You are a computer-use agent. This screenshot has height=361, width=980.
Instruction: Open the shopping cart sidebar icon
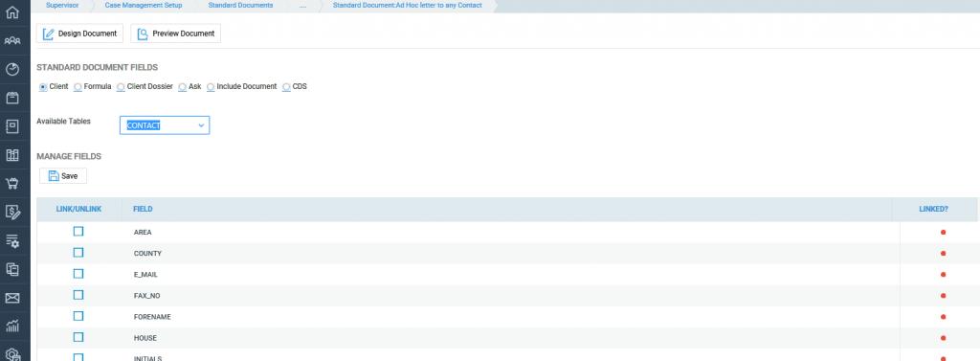click(11, 183)
